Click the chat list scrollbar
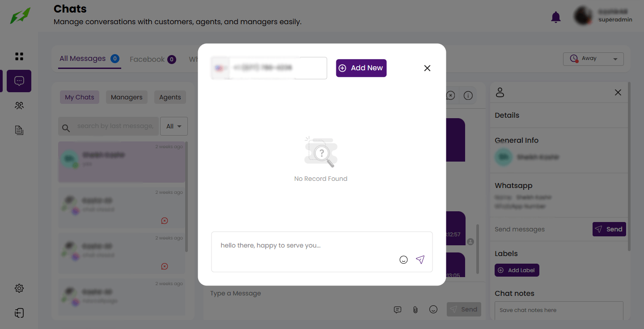This screenshot has height=329, width=644. click(186, 197)
